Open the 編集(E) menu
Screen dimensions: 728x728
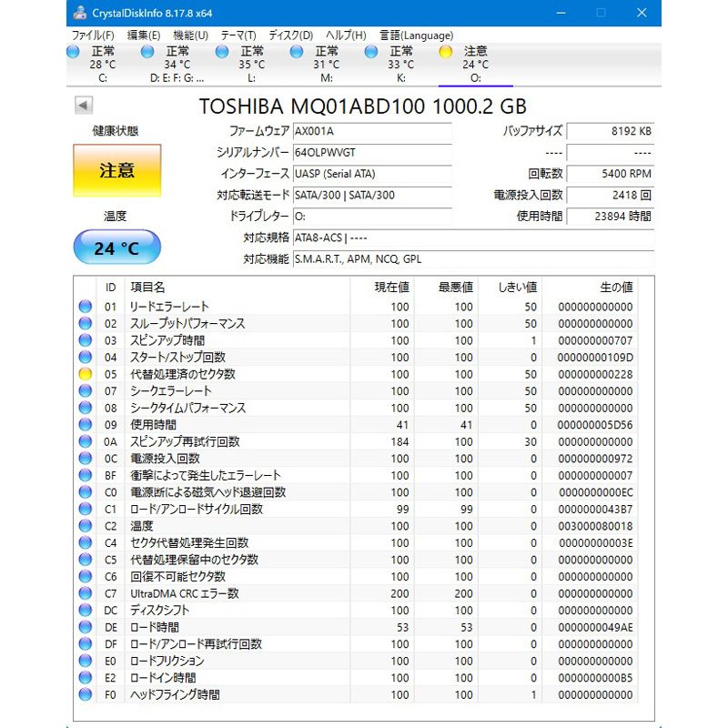[144, 35]
